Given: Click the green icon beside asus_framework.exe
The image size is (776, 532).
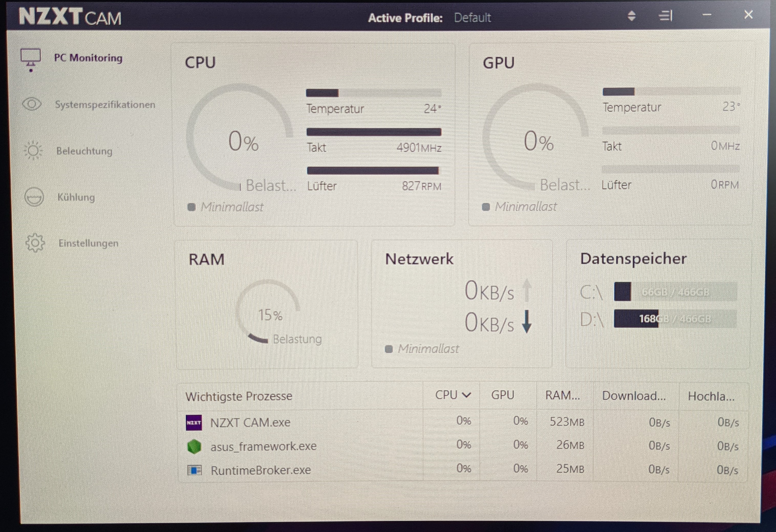Looking at the screenshot, I should point(194,446).
